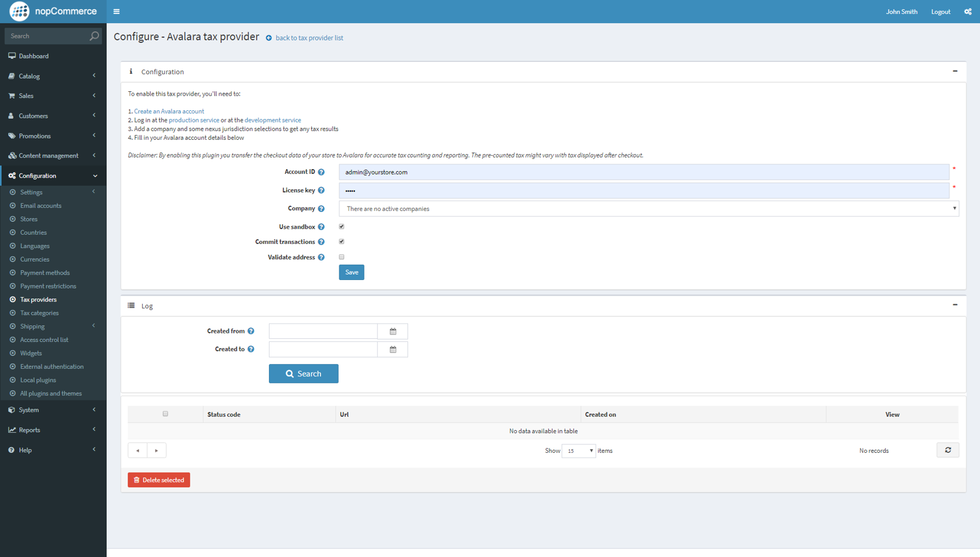The height and width of the screenshot is (557, 980).
Task: Expand the Content management menu
Action: tap(53, 156)
